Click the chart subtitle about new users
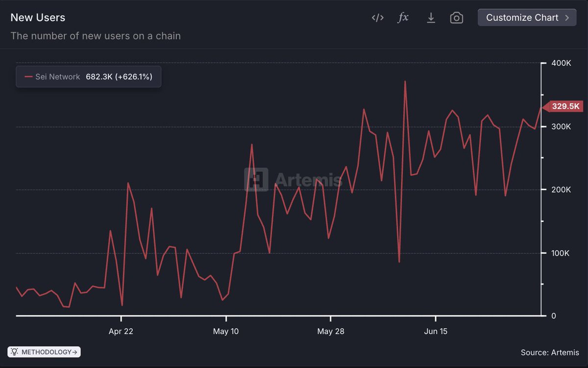 click(x=96, y=36)
